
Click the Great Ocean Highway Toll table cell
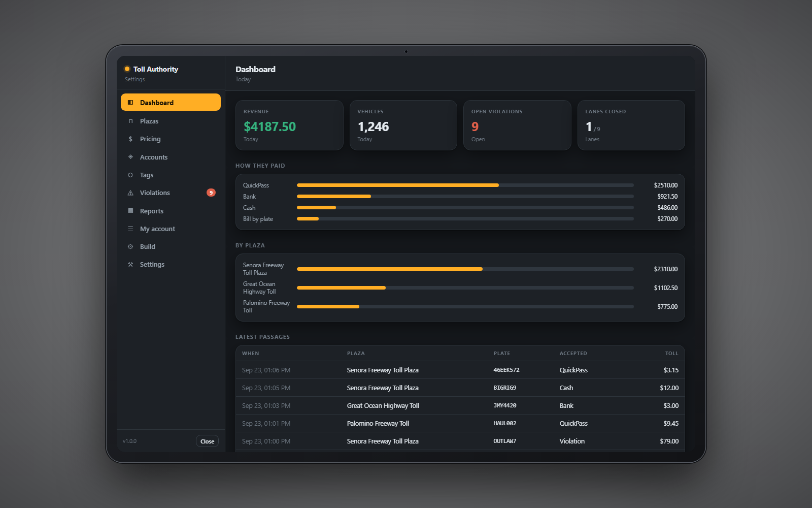tap(383, 406)
